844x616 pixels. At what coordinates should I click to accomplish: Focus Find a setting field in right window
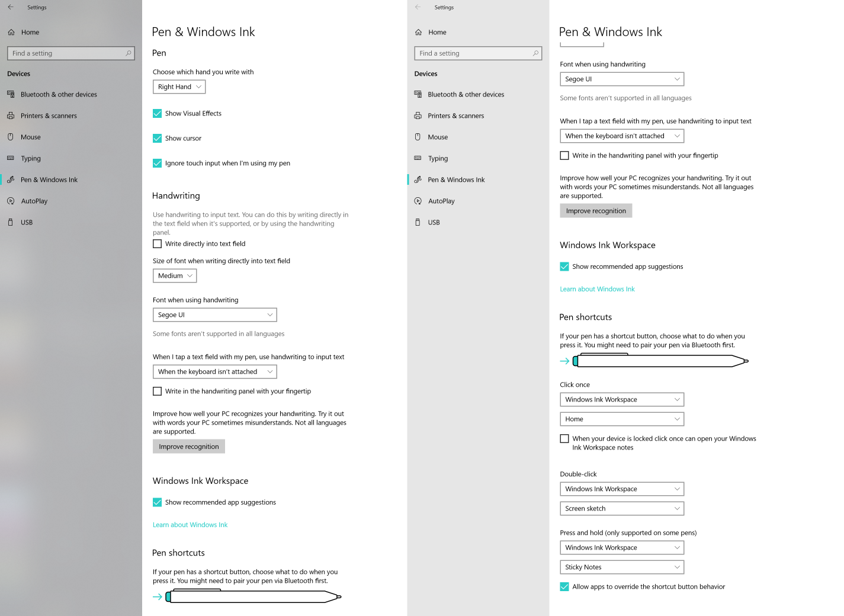[x=478, y=53]
